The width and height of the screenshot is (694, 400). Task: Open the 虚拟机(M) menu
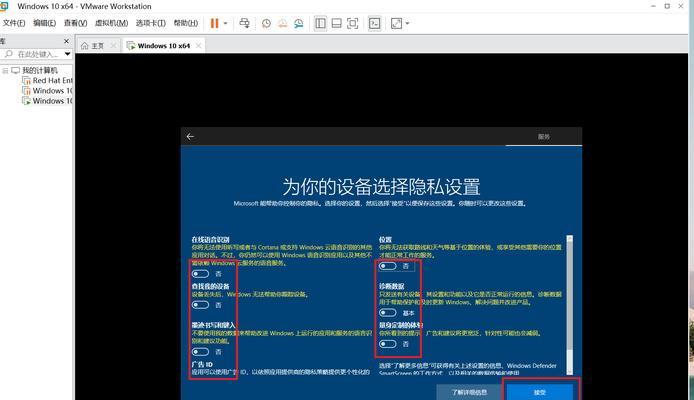[x=112, y=23]
